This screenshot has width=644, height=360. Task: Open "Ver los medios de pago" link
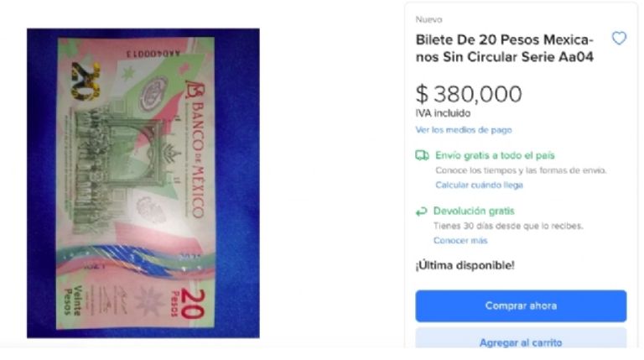click(x=464, y=130)
